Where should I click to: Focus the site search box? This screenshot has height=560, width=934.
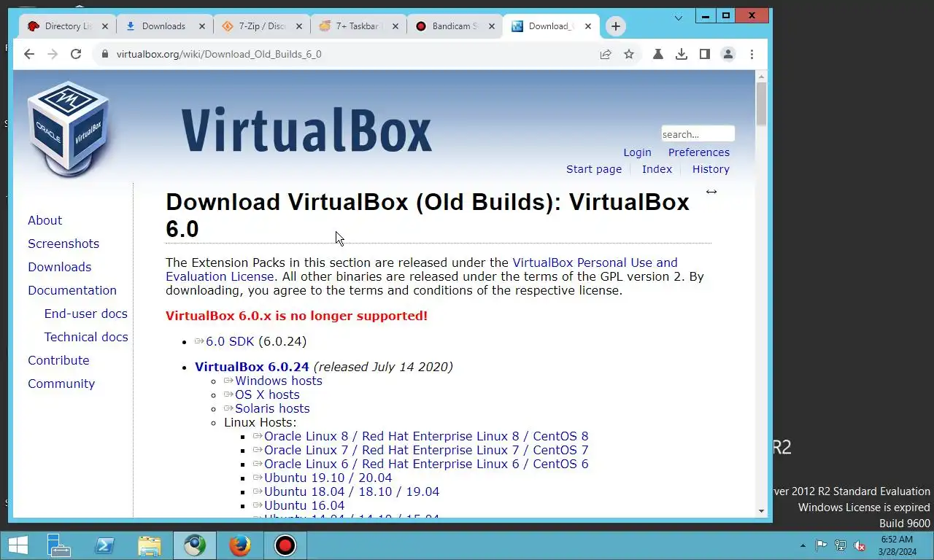click(698, 133)
